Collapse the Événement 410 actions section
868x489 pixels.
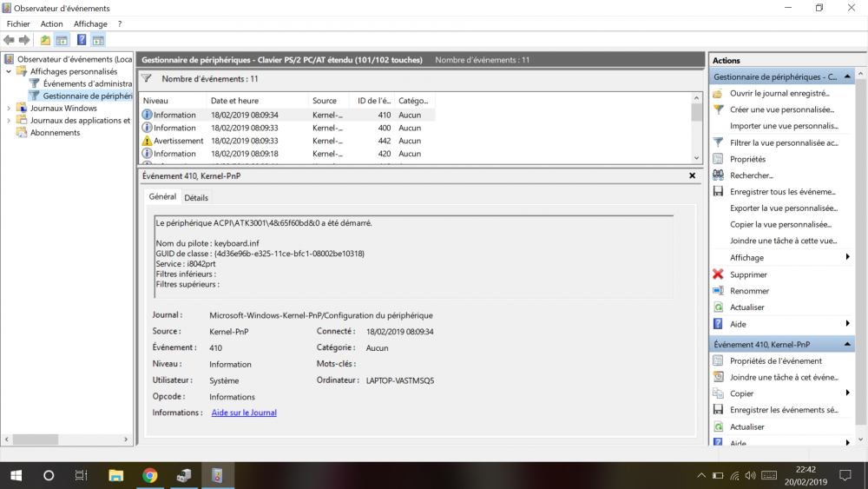(x=847, y=345)
